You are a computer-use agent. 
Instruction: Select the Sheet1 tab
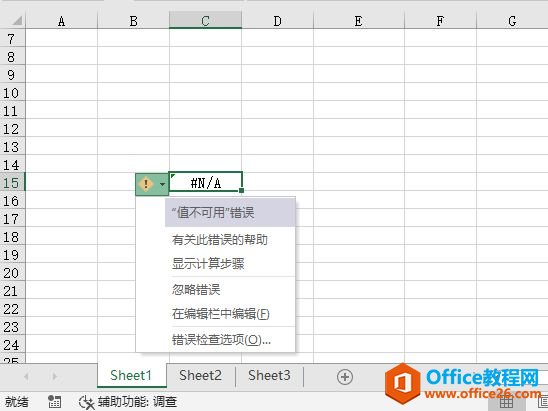(x=131, y=375)
